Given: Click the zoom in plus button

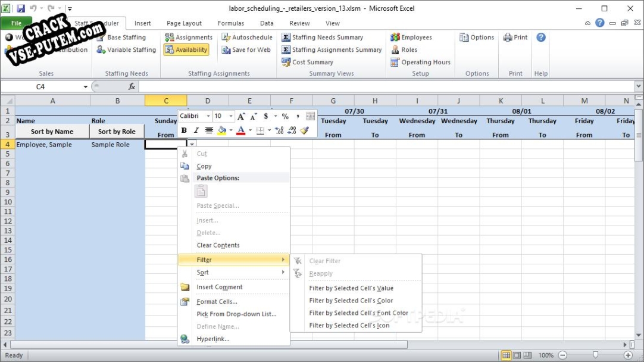Looking at the screenshot, I should click(x=627, y=355).
